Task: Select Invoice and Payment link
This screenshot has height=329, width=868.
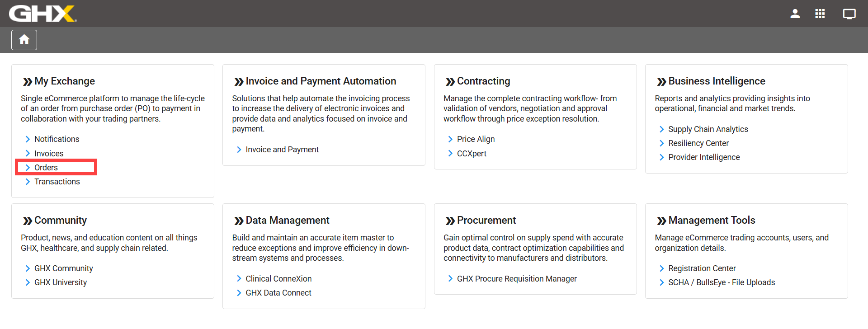Action: (282, 150)
